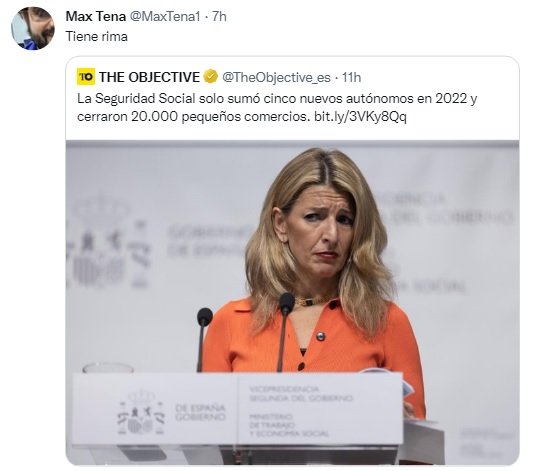533x471 pixels.
Task: Open the @TheObjective_es handle
Action: pos(276,77)
